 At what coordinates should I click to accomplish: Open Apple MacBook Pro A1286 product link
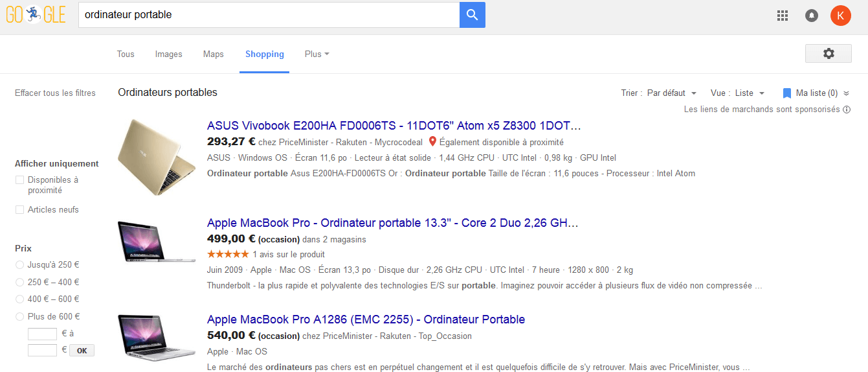point(366,320)
